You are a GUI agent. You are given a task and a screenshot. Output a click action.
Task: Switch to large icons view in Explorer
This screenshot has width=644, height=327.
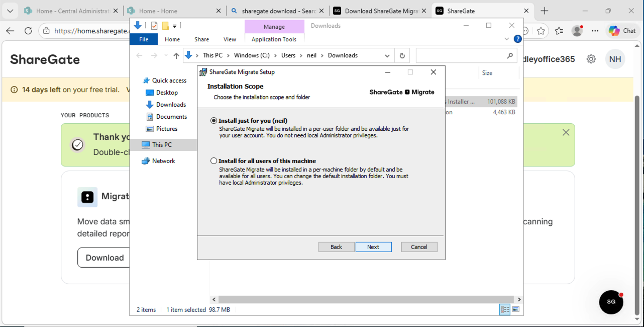(x=516, y=309)
